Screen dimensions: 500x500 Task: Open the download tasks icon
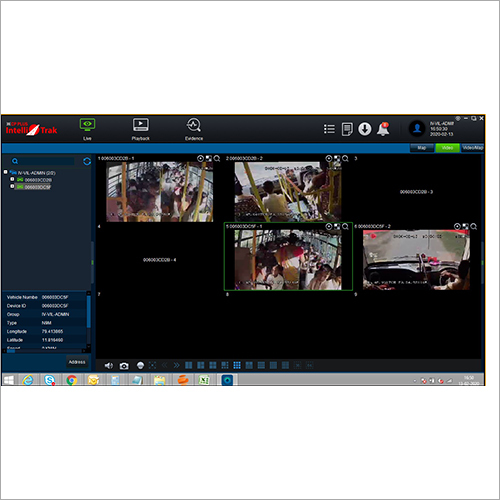365,129
